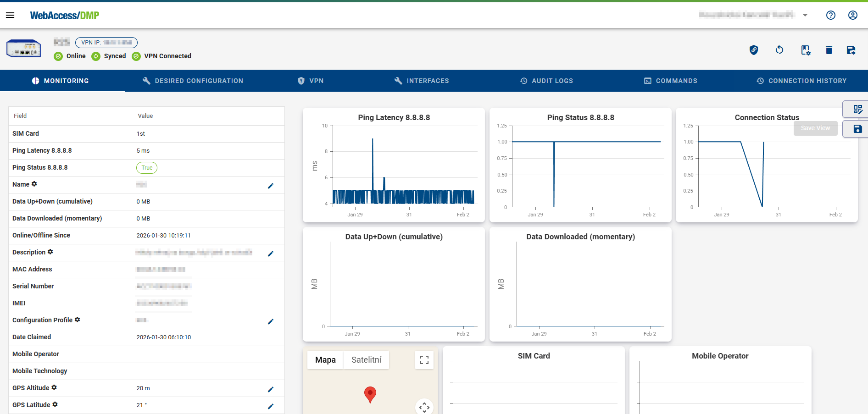Image resolution: width=868 pixels, height=414 pixels.
Task: Open the help question mark icon
Action: [x=830, y=15]
